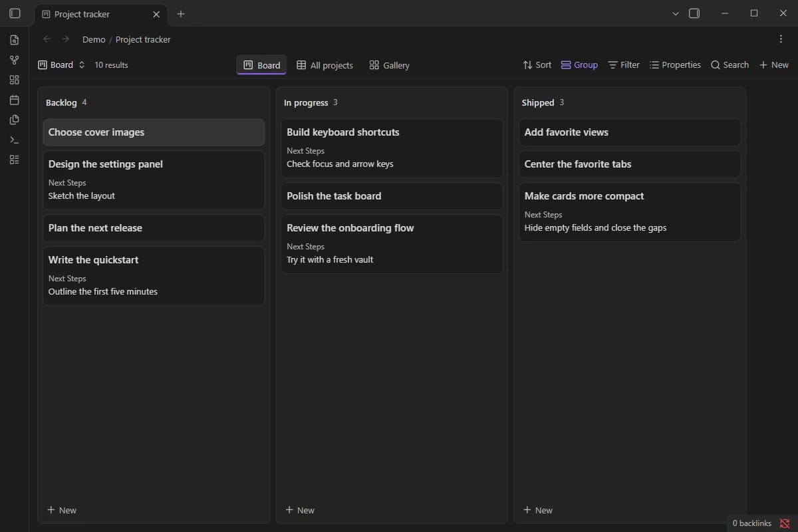Viewport: 798px width, 532px height.
Task: Open graph view from the ribbon
Action: pos(14,60)
